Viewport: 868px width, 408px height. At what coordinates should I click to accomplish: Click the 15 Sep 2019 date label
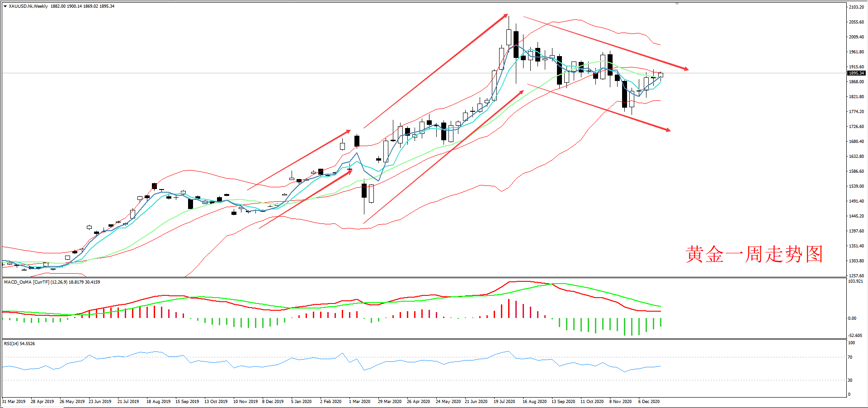tap(187, 401)
